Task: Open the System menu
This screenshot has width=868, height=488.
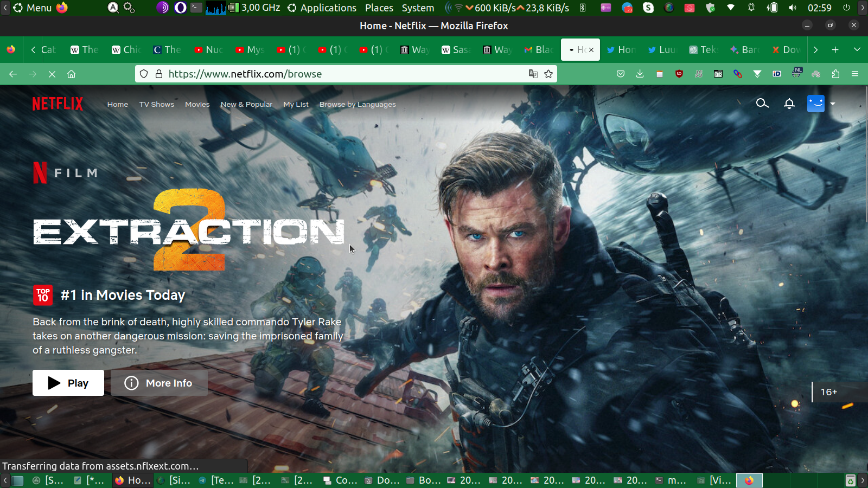Action: pos(418,8)
